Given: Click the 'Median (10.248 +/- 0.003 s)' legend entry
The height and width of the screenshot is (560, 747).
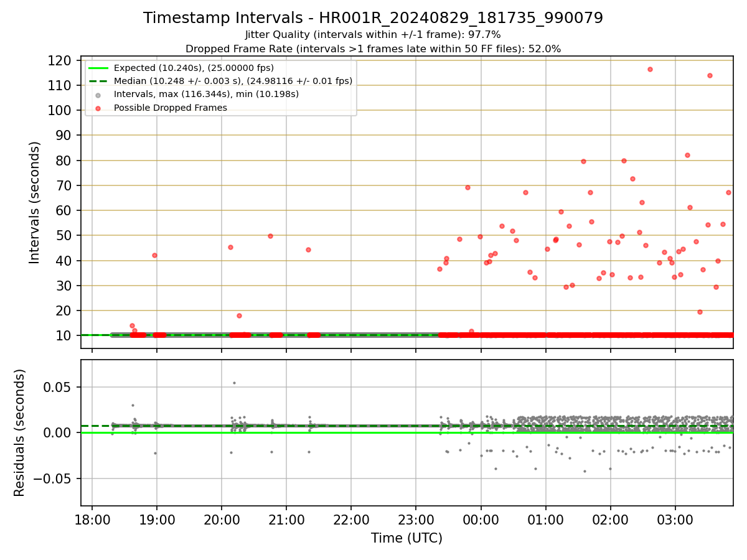Looking at the screenshot, I should tap(233, 81).
